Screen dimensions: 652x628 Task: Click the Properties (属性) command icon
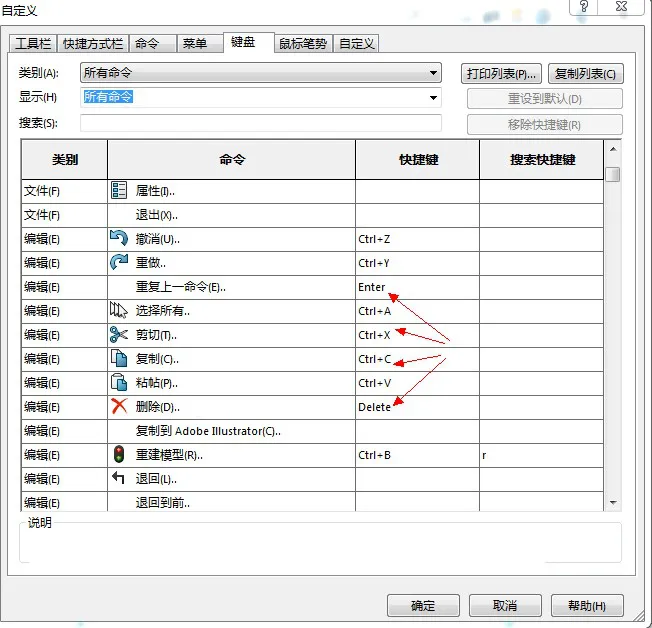(119, 191)
